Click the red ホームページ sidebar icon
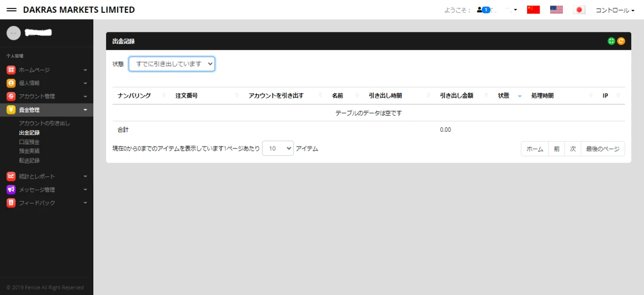Screen dimensions: 644x295 click(x=11, y=70)
